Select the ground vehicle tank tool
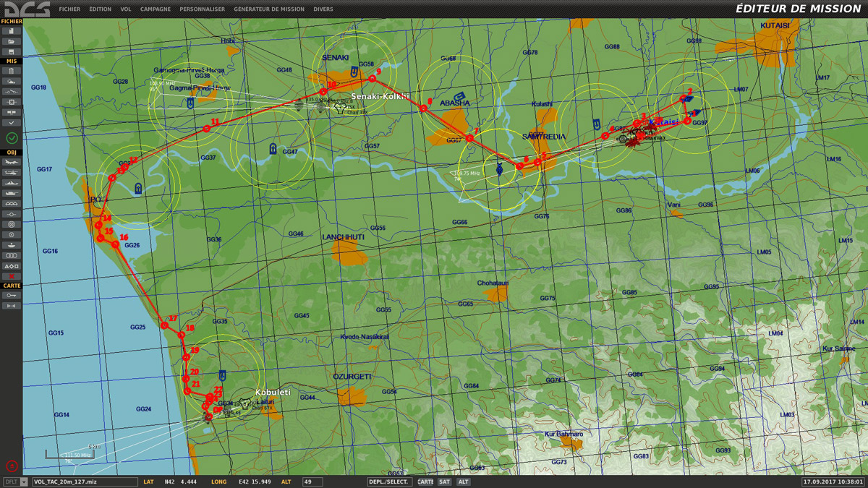This screenshot has height=488, width=868. pos(12,194)
